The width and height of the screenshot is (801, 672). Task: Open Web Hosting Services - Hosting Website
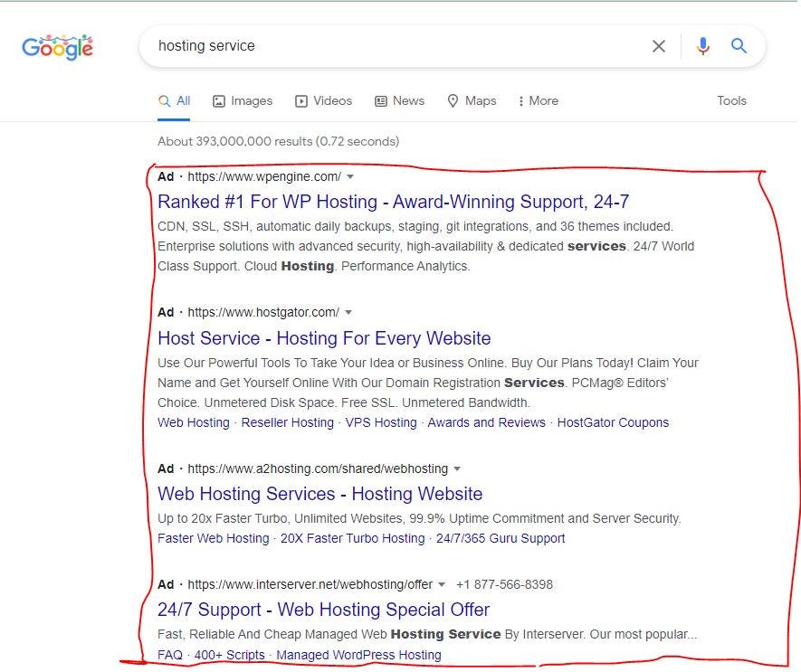(x=319, y=494)
